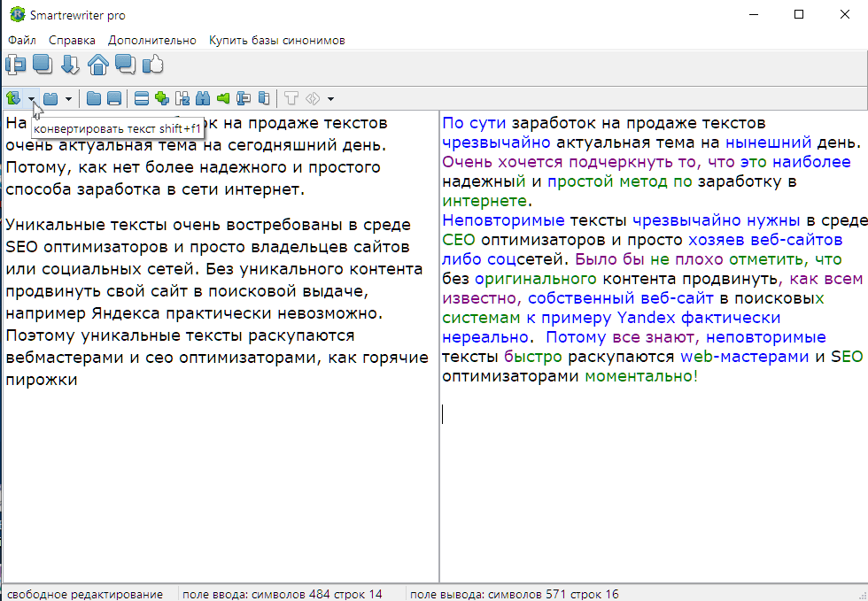Image resolution: width=868 pixels, height=601 pixels.
Task: Click the blue word 'нынешний' in output
Action: [x=769, y=143]
